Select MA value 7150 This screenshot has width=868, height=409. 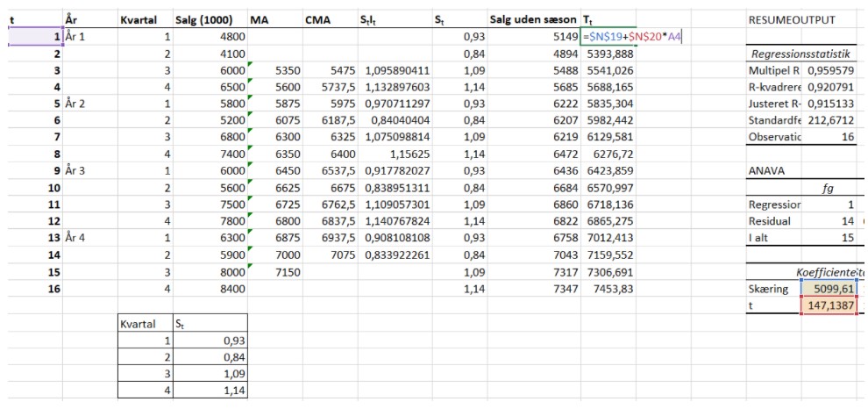[275, 271]
